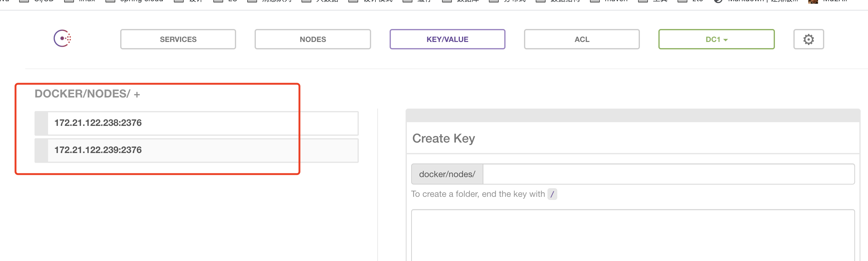Open key 172.21.122.238:2376
Viewport: 868px width, 261px height.
click(98, 123)
